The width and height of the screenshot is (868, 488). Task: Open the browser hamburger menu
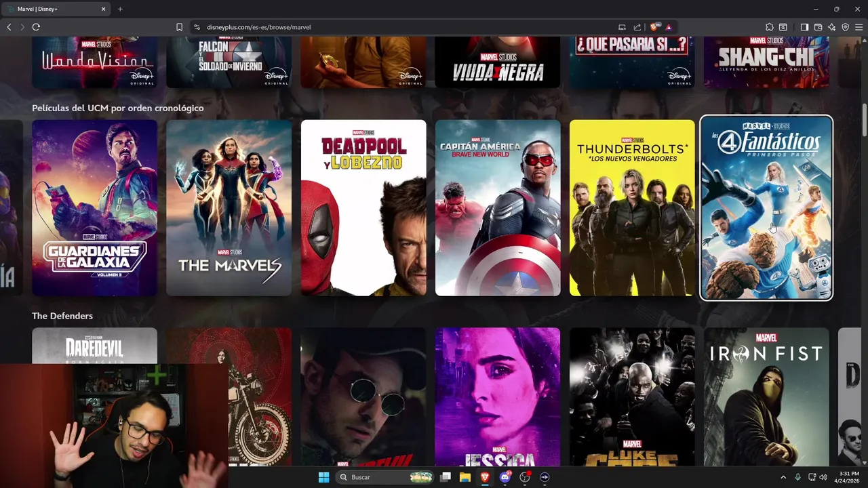coord(859,27)
